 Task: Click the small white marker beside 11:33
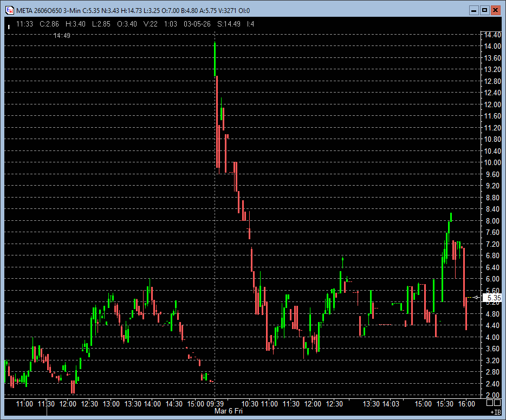[9, 25]
